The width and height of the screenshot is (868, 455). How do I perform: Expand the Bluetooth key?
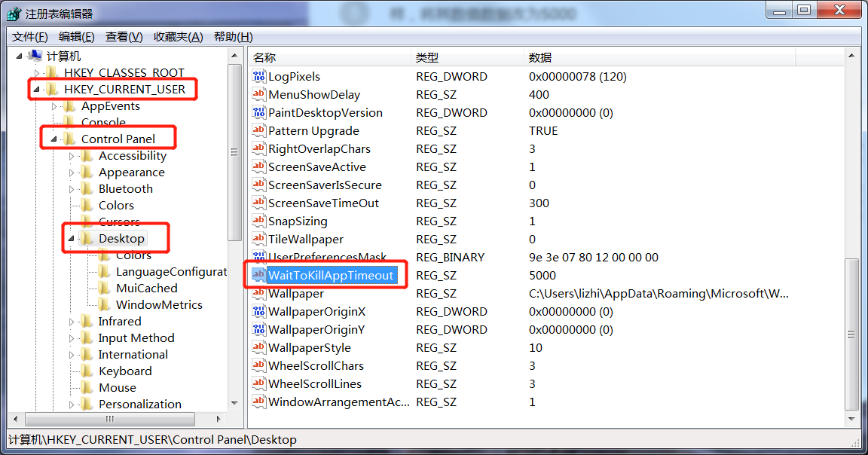[71, 189]
